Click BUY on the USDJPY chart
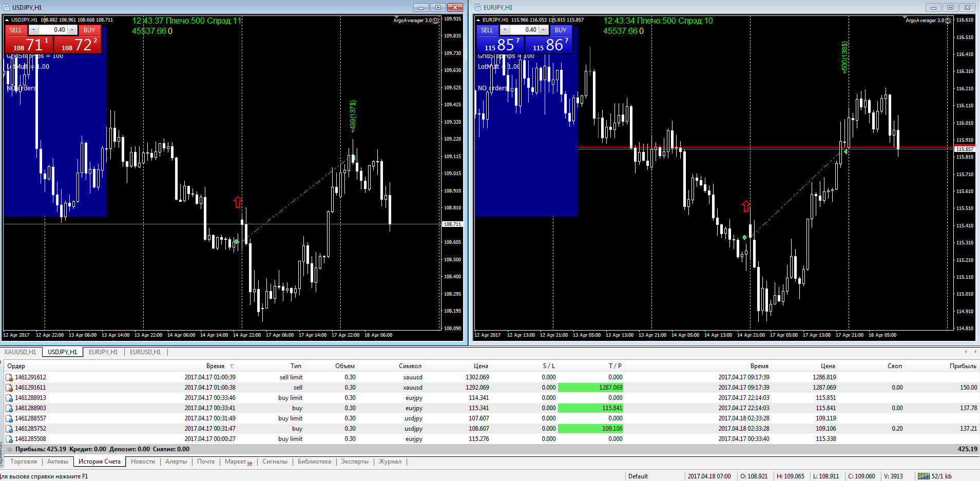This screenshot has height=481, width=980. tap(89, 30)
